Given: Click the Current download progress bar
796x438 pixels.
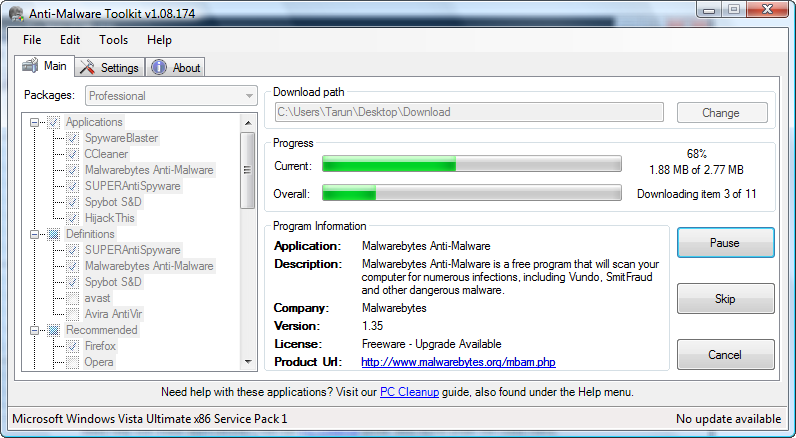Looking at the screenshot, I should coord(472,164).
